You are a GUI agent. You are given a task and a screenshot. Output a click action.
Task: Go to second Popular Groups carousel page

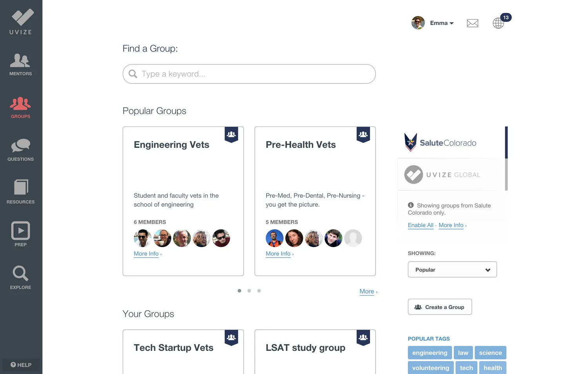click(249, 291)
